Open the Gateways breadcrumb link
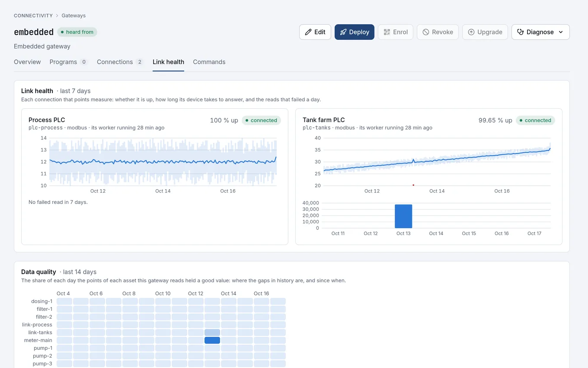The image size is (588, 368). [73, 16]
